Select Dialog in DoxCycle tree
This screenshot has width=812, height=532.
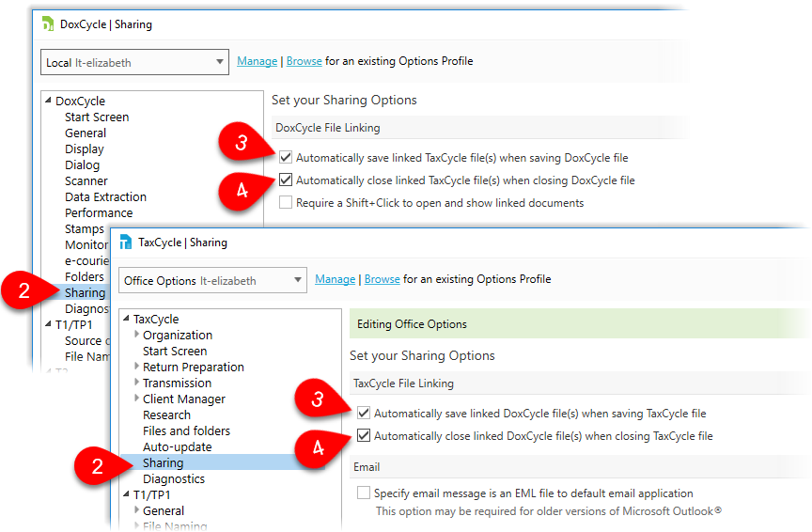(83, 165)
